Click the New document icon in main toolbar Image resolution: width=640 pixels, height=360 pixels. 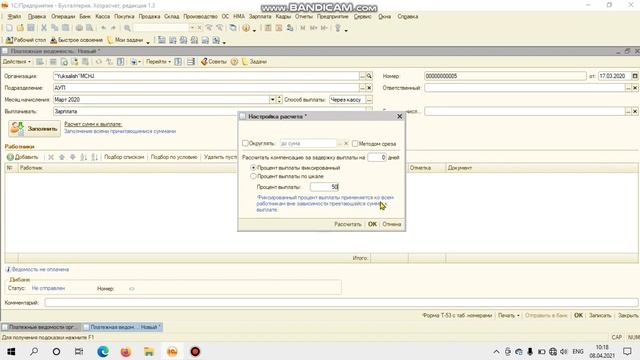click(9, 28)
